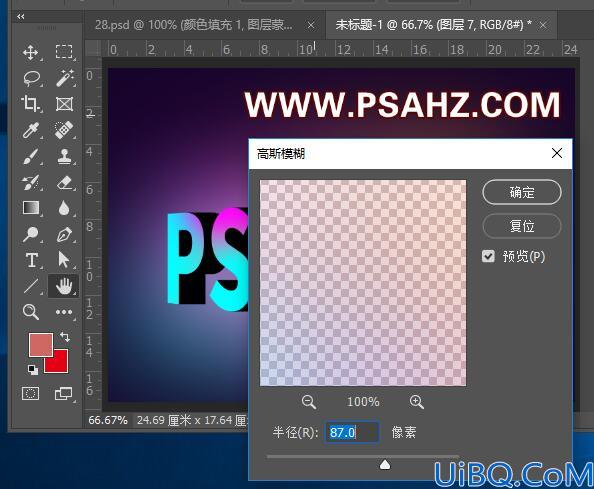594x489 pixels.
Task: Select the Path Selection tool
Action: tap(64, 260)
